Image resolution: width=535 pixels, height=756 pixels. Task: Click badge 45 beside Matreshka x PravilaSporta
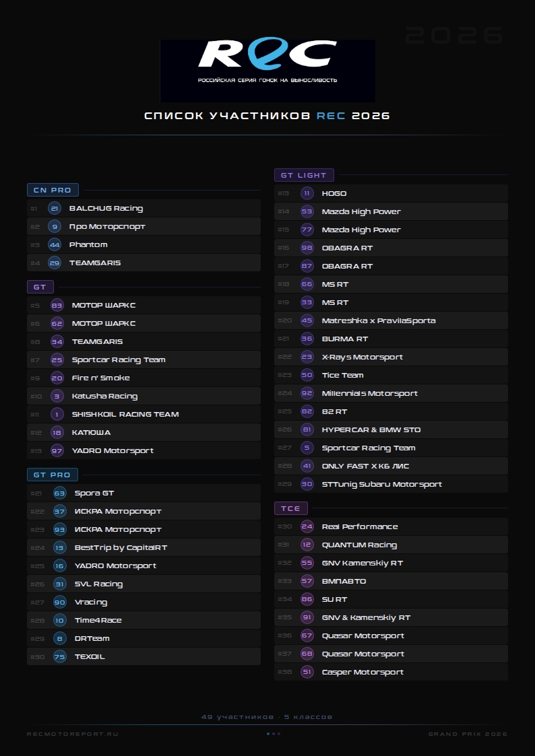307,320
